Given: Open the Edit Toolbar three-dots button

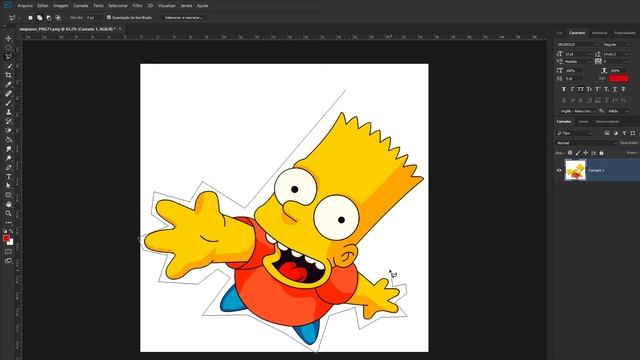Looking at the screenshot, I should [x=8, y=222].
